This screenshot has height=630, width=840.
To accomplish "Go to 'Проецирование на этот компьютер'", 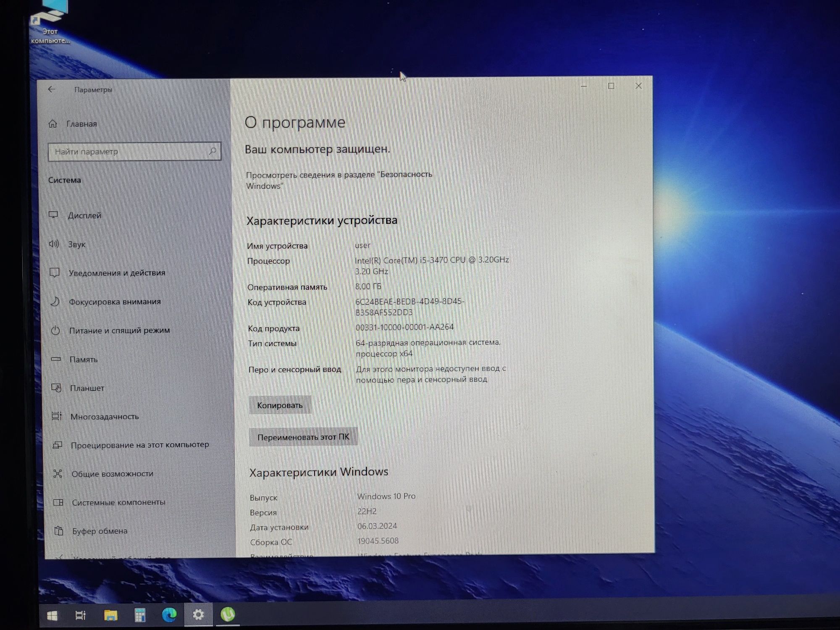I will [140, 445].
